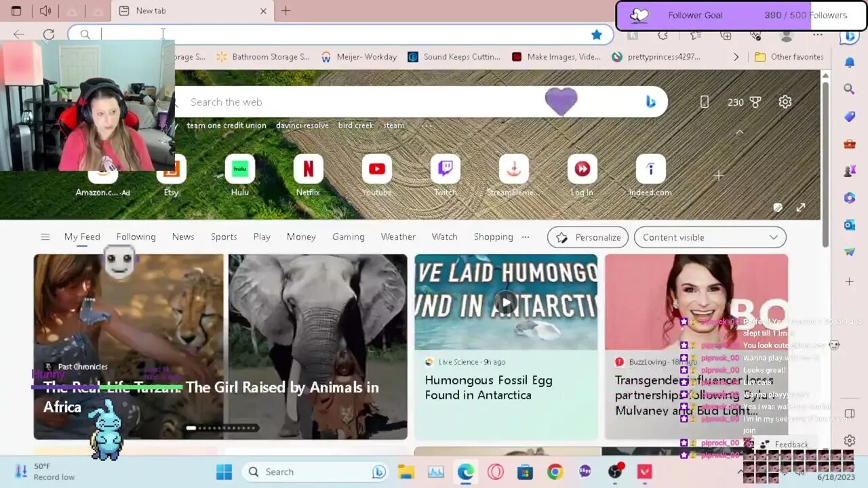Screen dimensions: 868x488
Task: Select the My Feed tab
Action: tap(82, 237)
